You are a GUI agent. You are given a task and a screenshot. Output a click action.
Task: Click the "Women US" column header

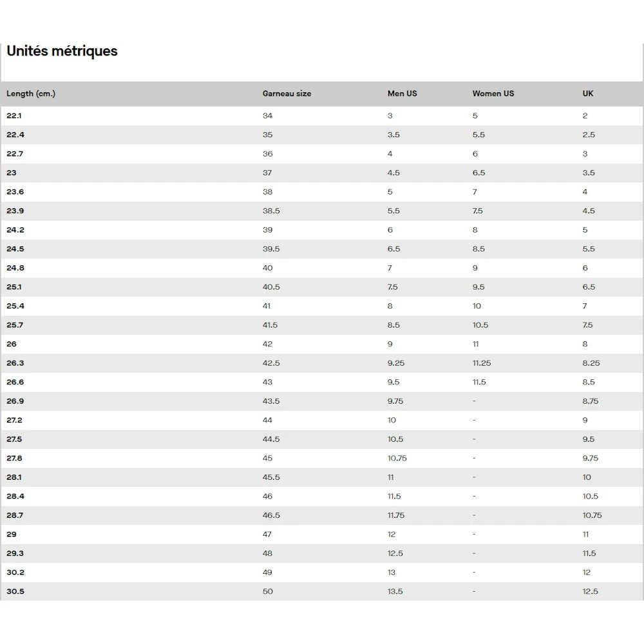point(493,93)
